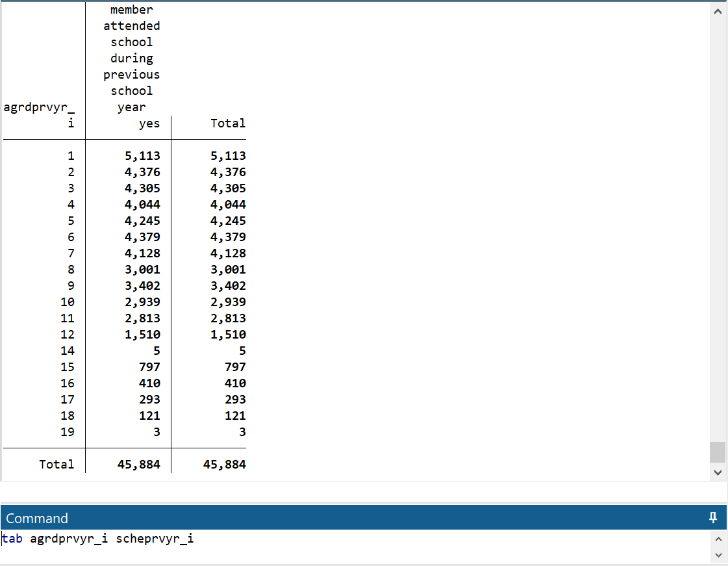Click the results scrollbar track above the thumb
This screenshot has width=728, height=566.
(717, 227)
